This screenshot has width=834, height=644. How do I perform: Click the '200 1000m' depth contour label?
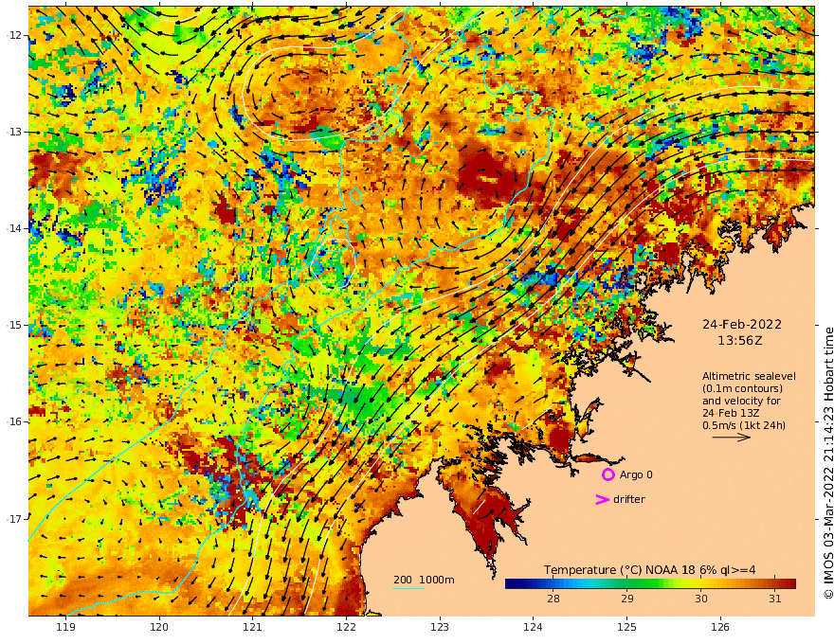point(424,580)
